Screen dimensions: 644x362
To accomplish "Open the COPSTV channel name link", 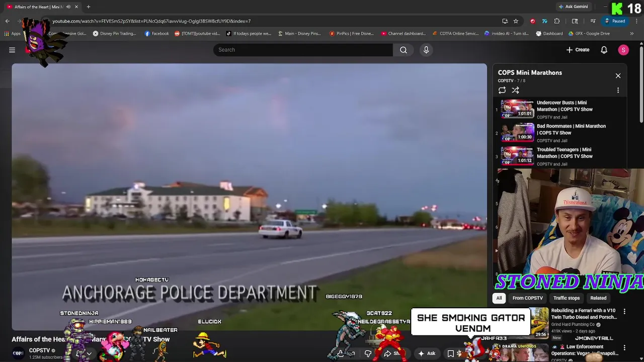I will pos(39,350).
